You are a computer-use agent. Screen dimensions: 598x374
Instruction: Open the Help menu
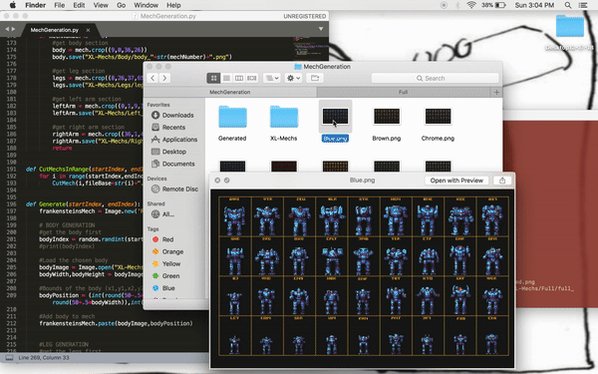click(174, 5)
